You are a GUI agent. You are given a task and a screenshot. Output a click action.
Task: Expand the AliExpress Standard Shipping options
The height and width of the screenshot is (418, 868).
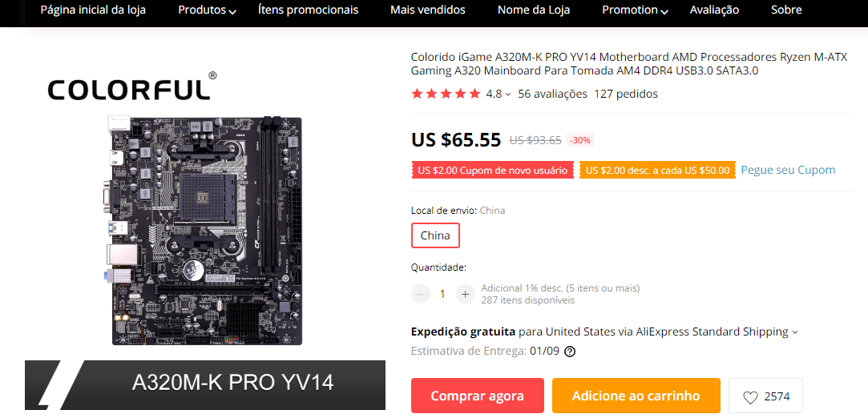[796, 332]
